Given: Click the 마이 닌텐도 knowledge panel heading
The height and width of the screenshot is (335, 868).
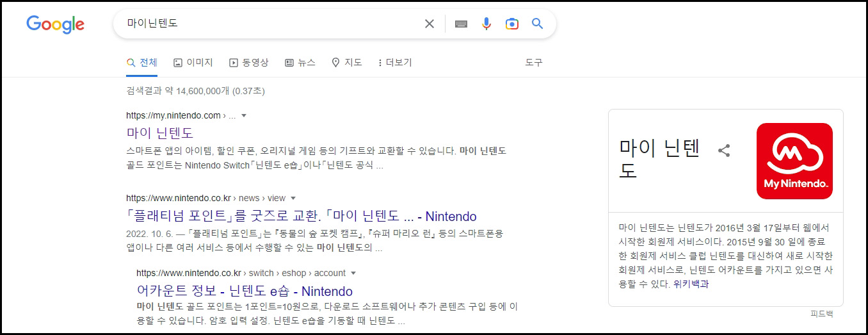Looking at the screenshot, I should [x=660, y=159].
